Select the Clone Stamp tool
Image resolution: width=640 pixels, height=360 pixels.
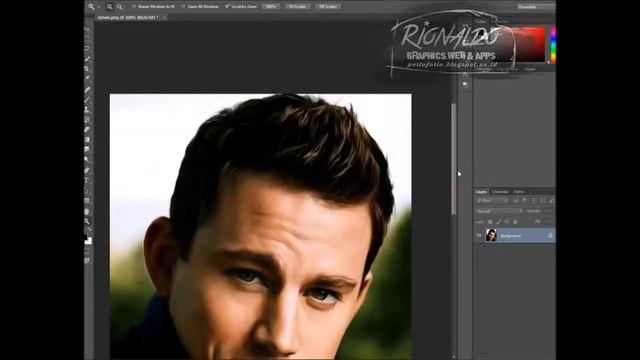(x=88, y=109)
